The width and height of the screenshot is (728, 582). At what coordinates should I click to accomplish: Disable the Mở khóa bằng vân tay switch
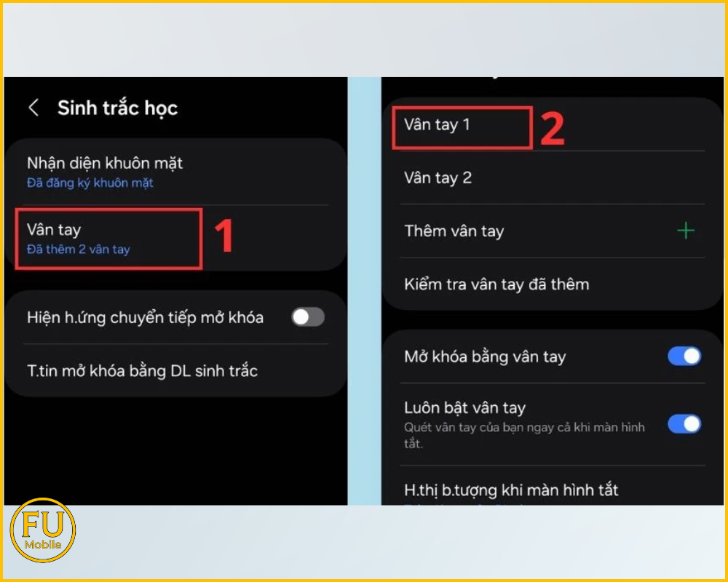coord(684,356)
